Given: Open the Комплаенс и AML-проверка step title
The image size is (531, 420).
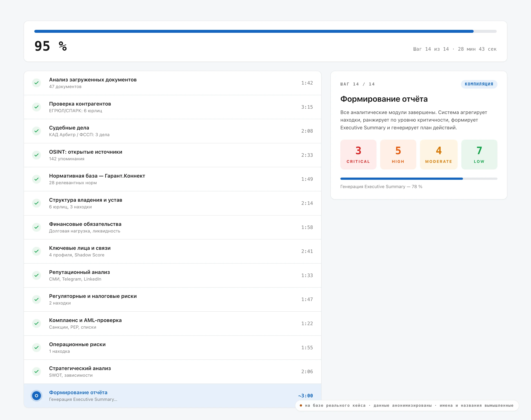Looking at the screenshot, I should tap(85, 320).
